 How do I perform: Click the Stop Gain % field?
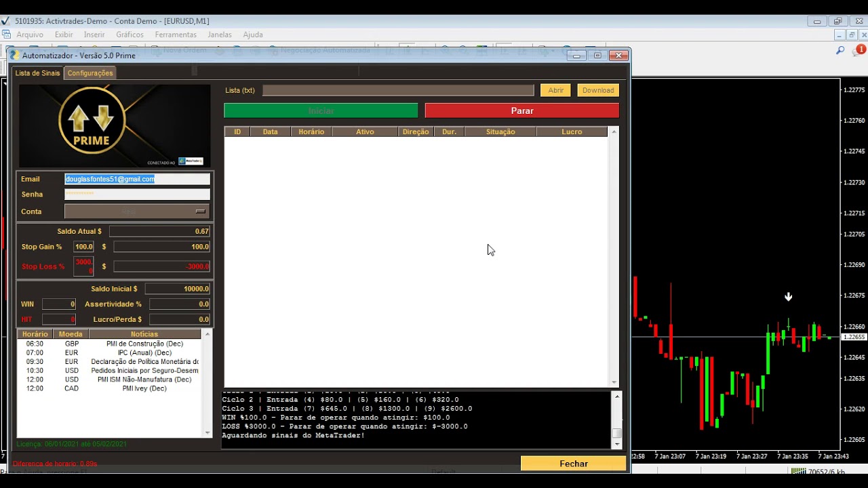click(83, 247)
